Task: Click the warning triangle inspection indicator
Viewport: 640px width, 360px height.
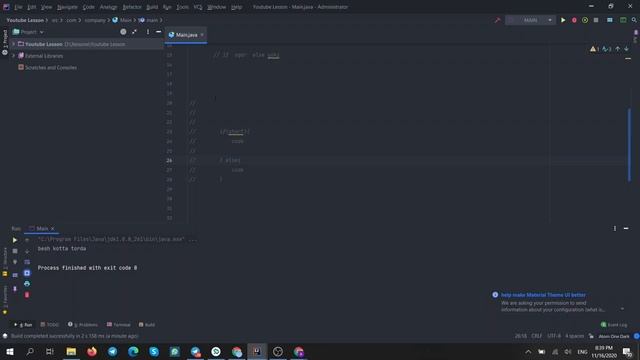Action: pos(594,49)
